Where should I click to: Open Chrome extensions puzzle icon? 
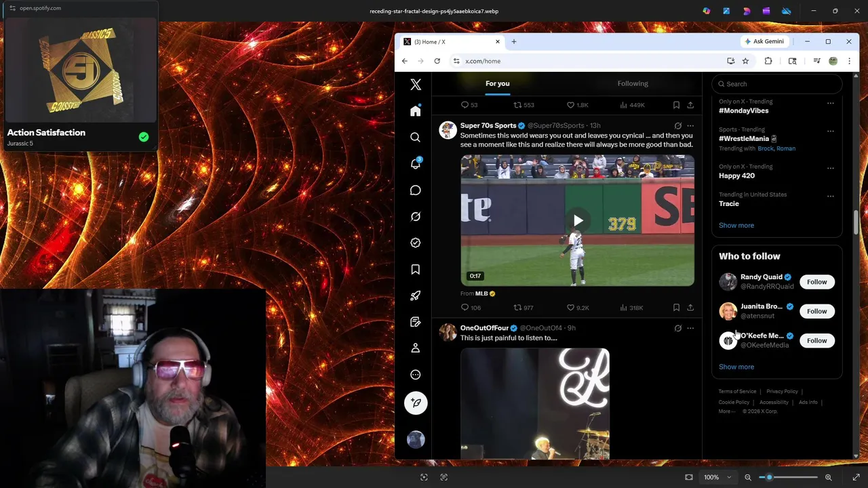(x=768, y=61)
